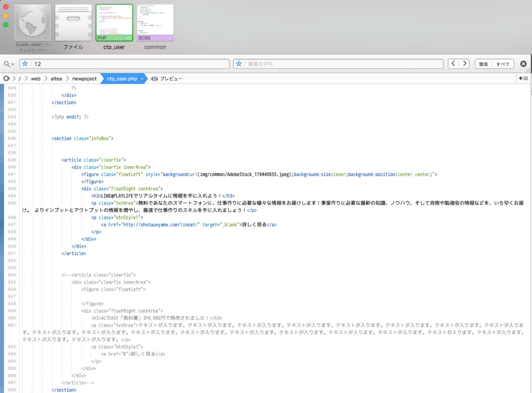Go to previous search match arrow
This screenshot has width=532, height=393.
pos(453,64)
